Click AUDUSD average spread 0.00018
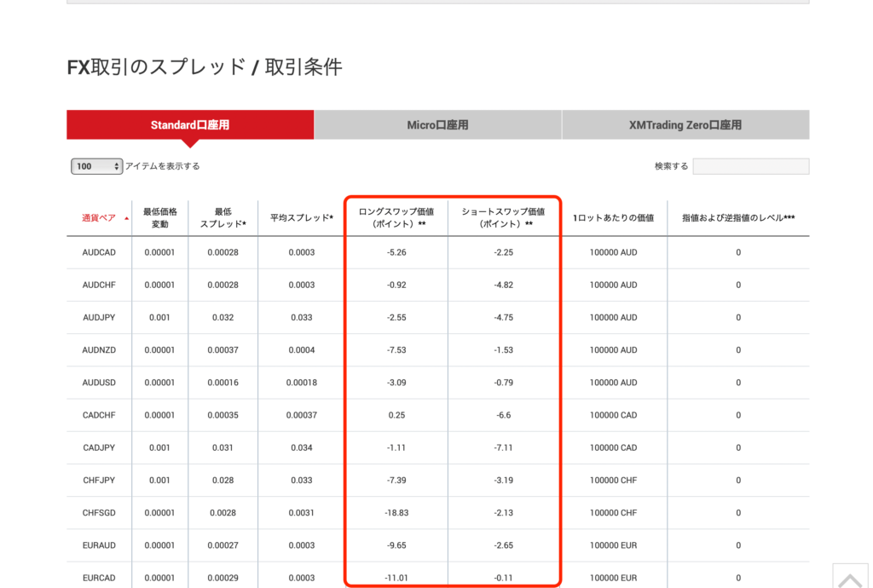This screenshot has width=873, height=588. tap(302, 382)
